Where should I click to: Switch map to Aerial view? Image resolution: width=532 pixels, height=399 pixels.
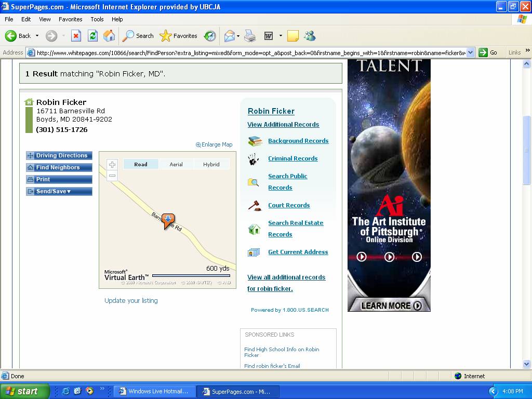[x=176, y=164]
